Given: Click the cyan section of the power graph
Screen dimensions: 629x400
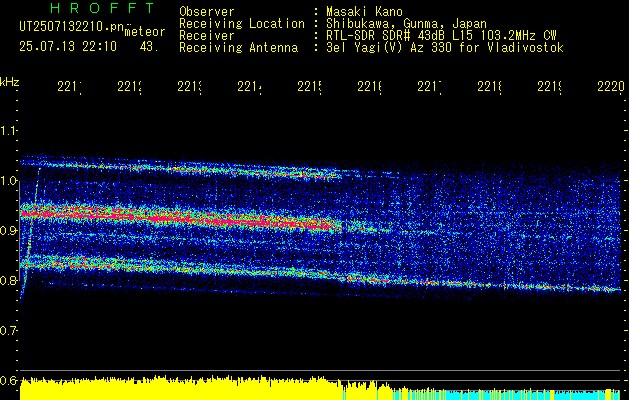Looking at the screenshot, I should 505,395.
